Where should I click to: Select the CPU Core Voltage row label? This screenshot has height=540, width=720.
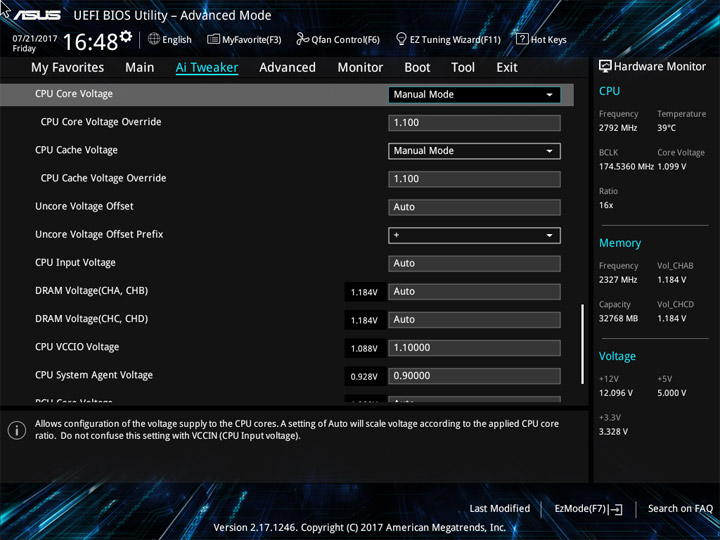tap(74, 94)
